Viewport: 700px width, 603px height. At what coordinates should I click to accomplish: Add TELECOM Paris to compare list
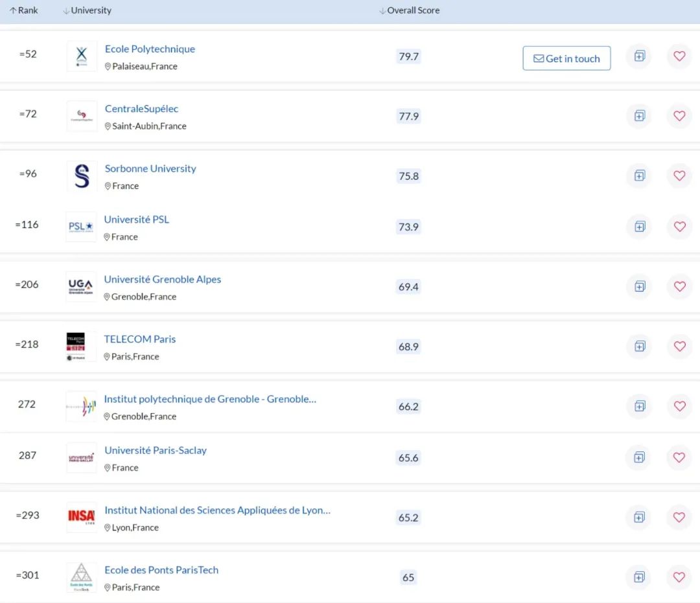[640, 346]
